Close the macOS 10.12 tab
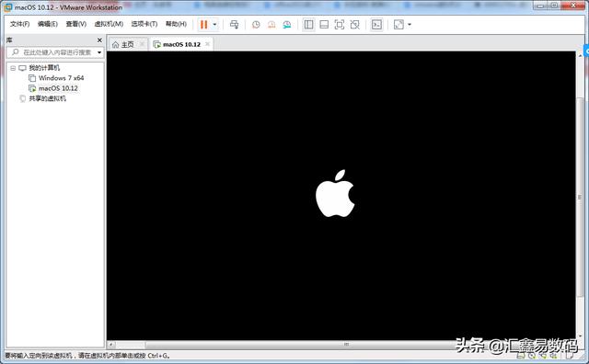Image resolution: width=589 pixels, height=364 pixels. pyautogui.click(x=207, y=44)
